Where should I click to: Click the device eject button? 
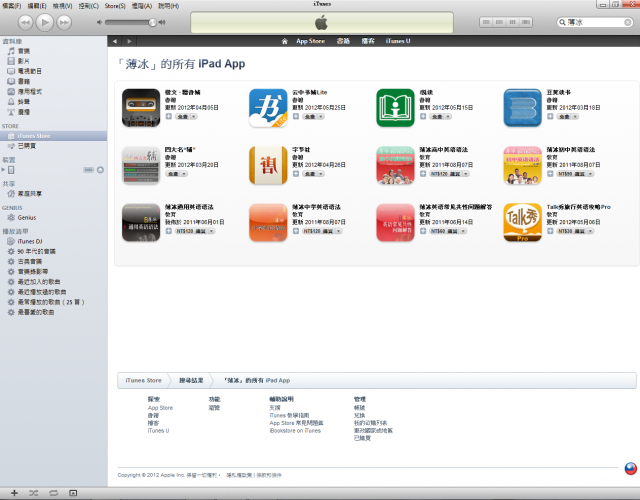(x=100, y=170)
